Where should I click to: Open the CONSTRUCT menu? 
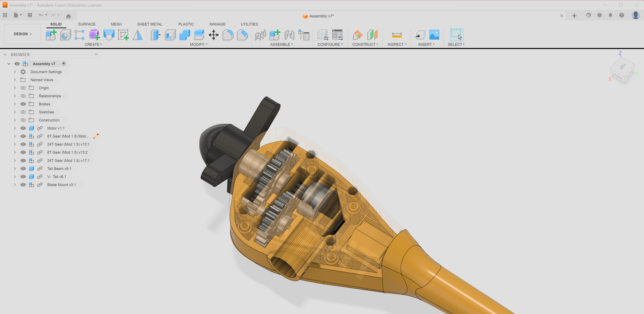365,44
